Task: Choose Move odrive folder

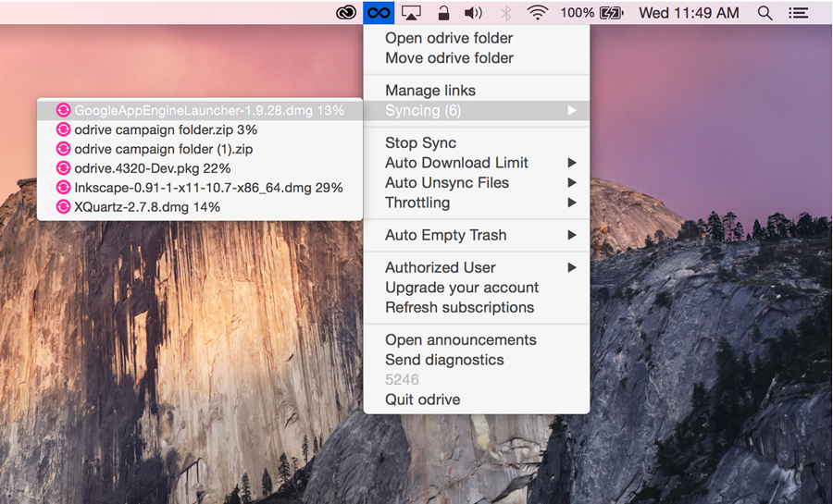Action: (x=477, y=58)
